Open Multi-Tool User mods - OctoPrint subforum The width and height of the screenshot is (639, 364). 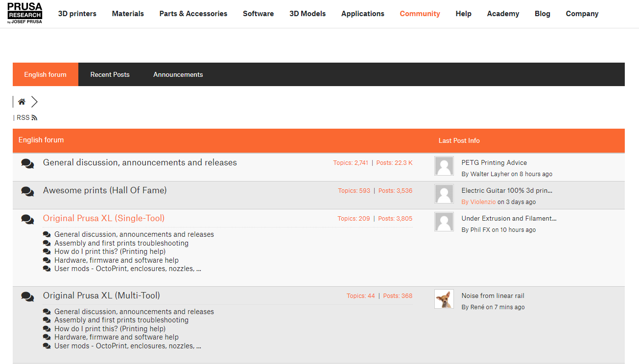[x=128, y=346]
